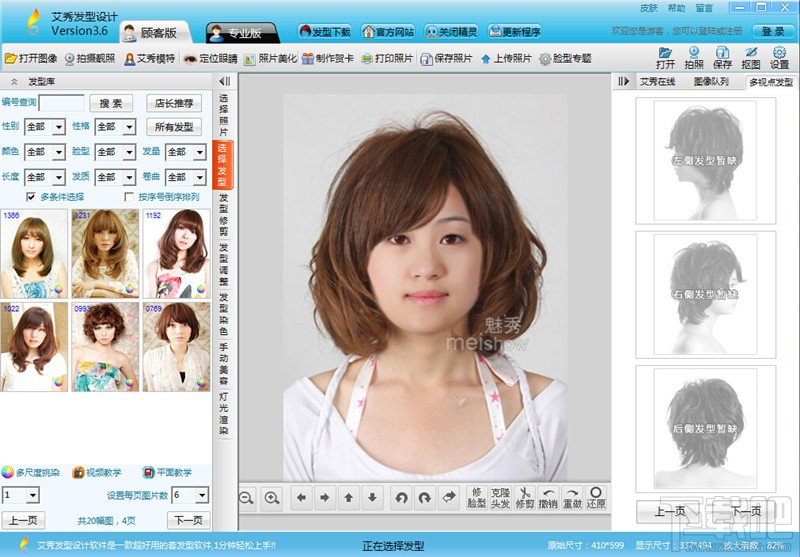Open the 性别 gender dropdown
Viewport: 800px width, 557px height.
tap(45, 126)
